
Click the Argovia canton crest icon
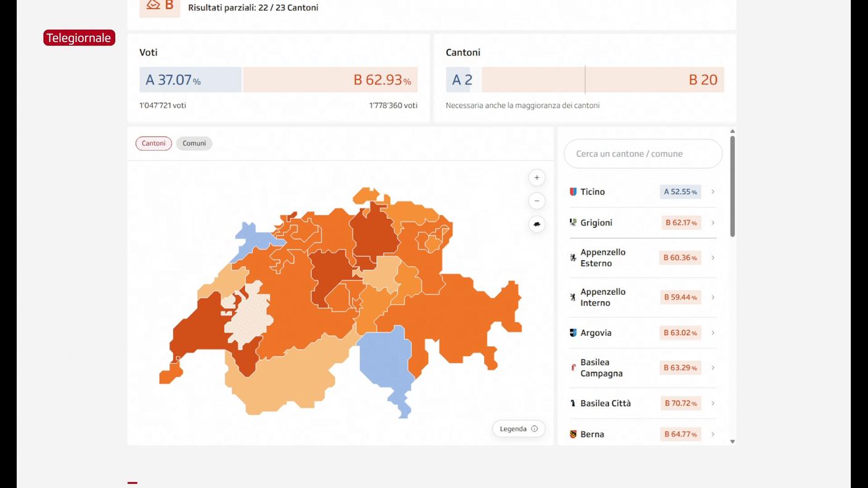[573, 333]
